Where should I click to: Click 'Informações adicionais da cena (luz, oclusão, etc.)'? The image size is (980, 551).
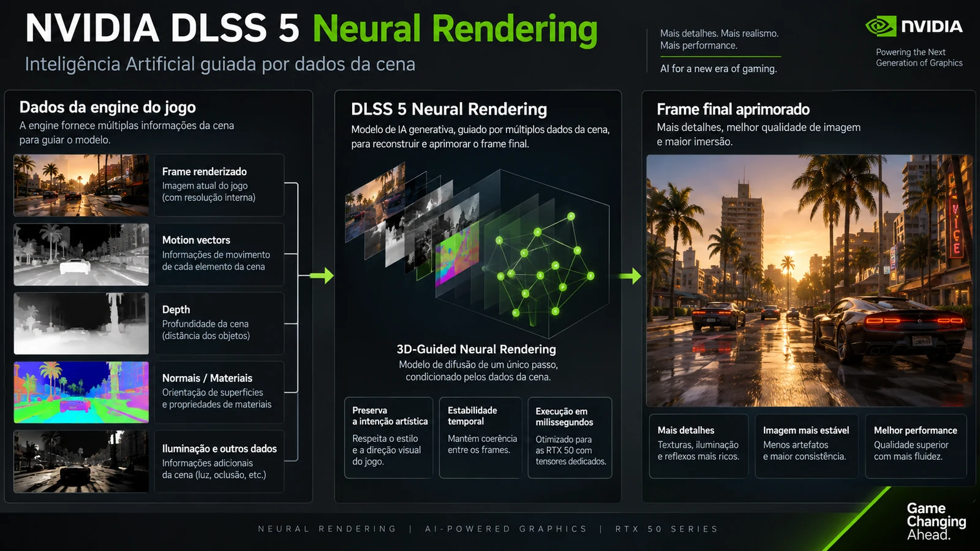point(214,469)
